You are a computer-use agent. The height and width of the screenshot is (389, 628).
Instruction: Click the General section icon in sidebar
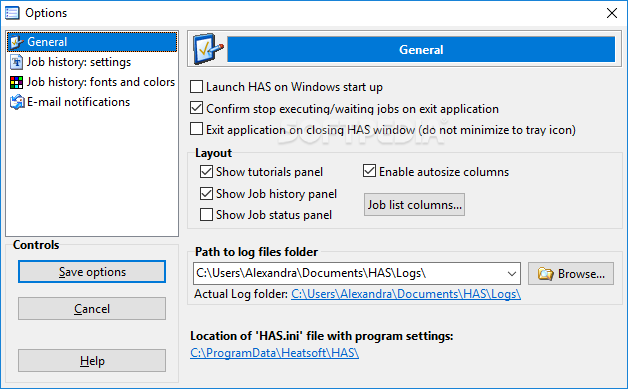(x=16, y=42)
